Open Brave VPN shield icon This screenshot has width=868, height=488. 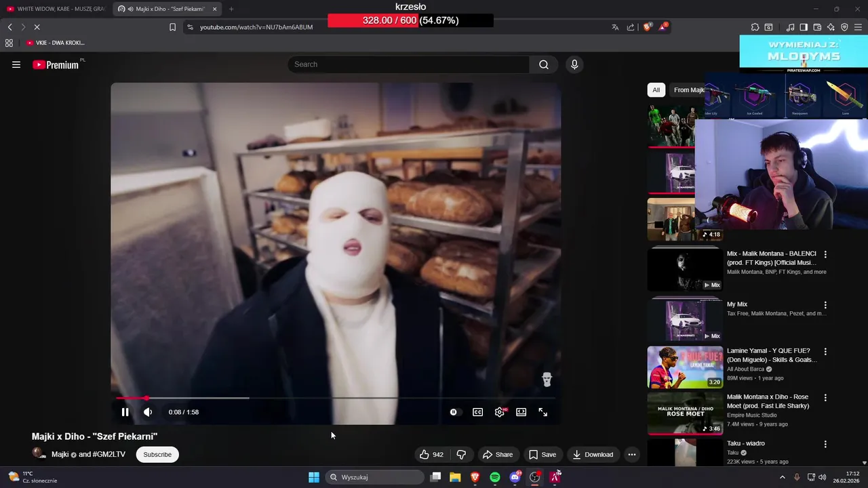pyautogui.click(x=844, y=27)
